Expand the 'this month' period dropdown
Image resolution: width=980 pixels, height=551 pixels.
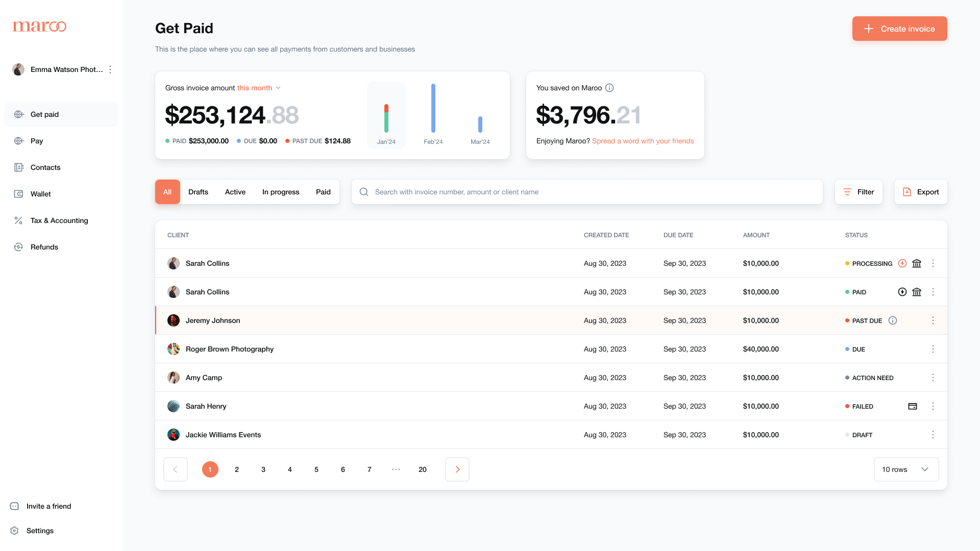point(259,88)
